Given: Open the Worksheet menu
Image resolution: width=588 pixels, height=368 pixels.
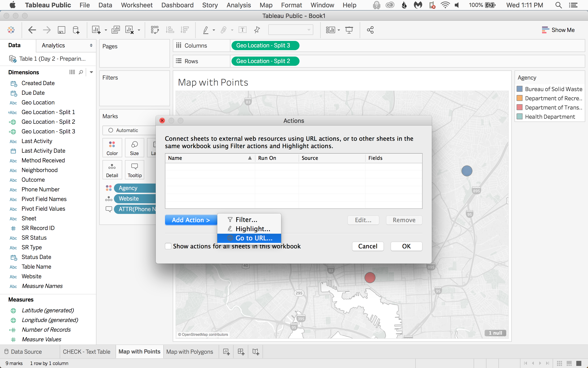Looking at the screenshot, I should click(x=137, y=5).
